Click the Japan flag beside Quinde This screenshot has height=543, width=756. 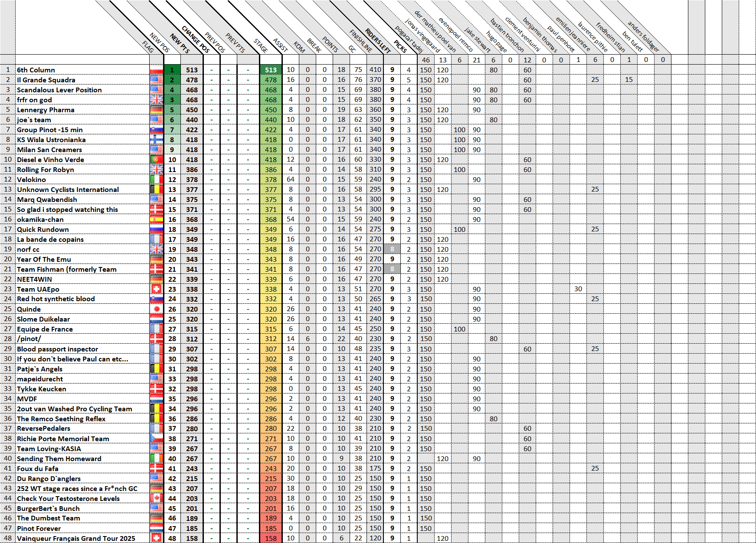pos(156,309)
